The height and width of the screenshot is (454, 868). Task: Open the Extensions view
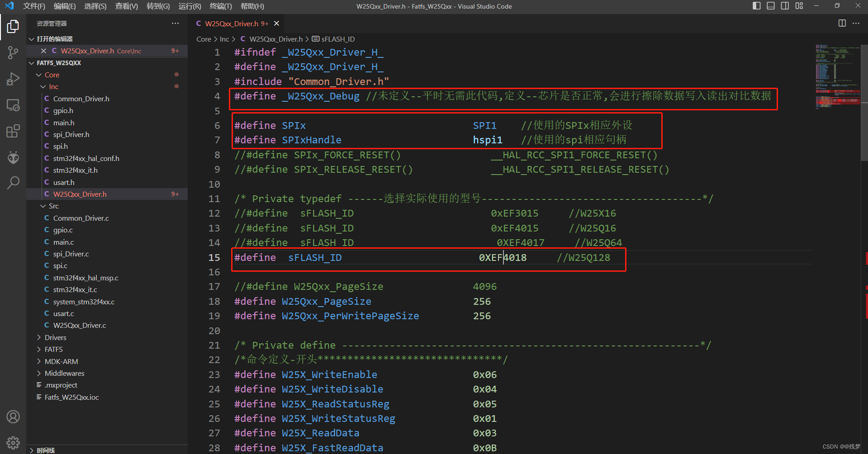(x=13, y=132)
